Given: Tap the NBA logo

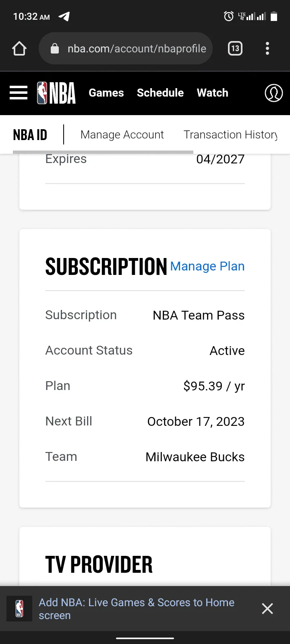Looking at the screenshot, I should click(56, 93).
